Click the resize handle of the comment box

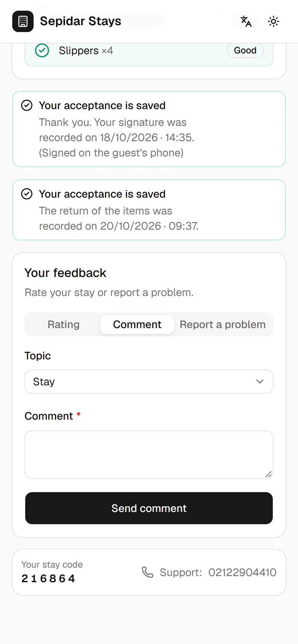[x=269, y=474]
